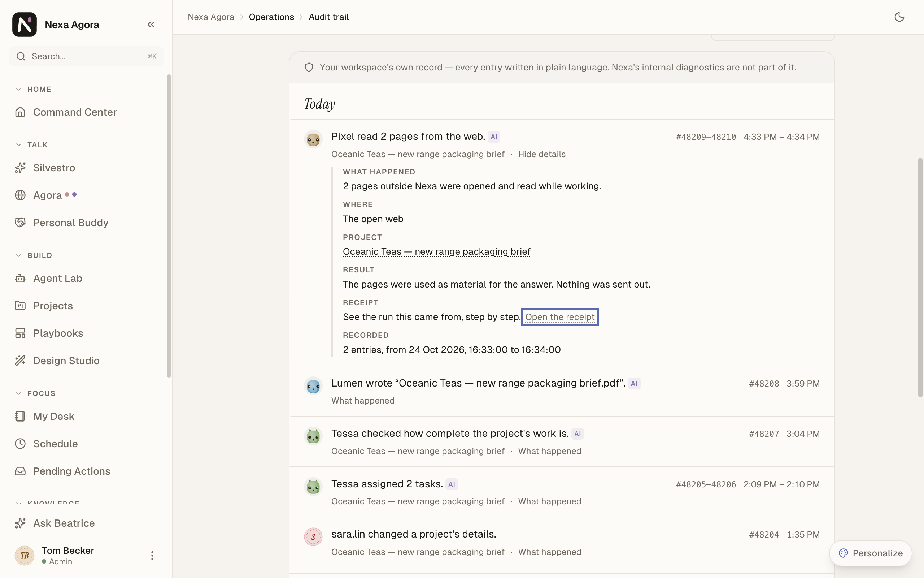This screenshot has width=924, height=578.
Task: Click Audit trail breadcrumb
Action: tap(329, 17)
